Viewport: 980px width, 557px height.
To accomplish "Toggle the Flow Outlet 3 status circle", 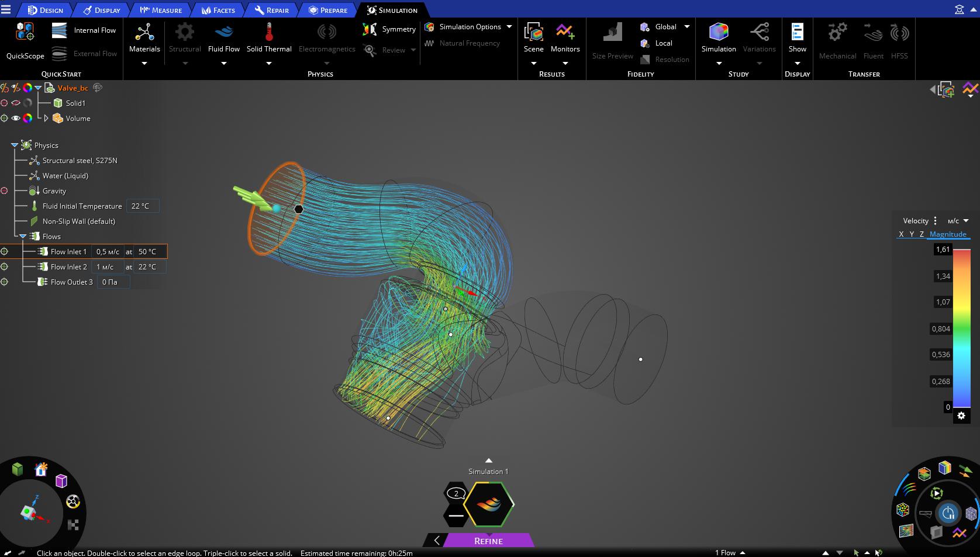I will 4,282.
